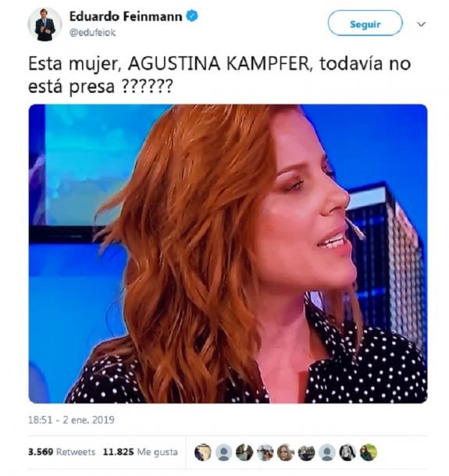Viewport: 449px width, 476px height.
Task: Open the eighth black-and-white liker avatar
Action: coord(347,452)
